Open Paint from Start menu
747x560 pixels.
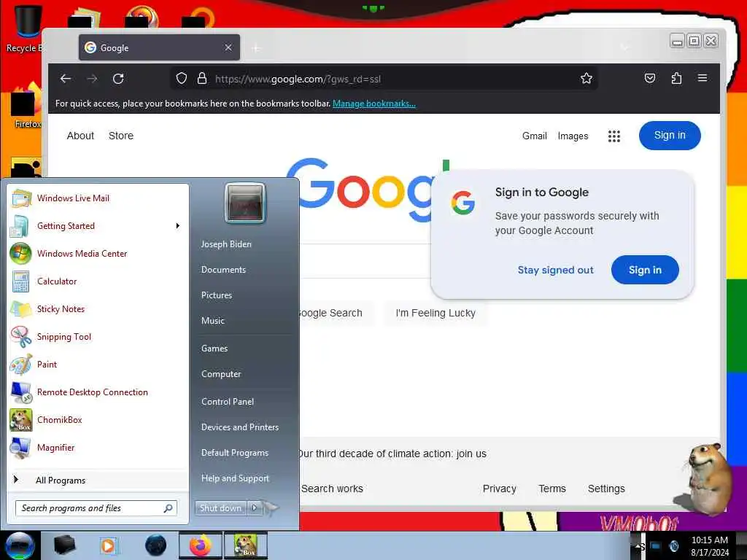[98, 365]
